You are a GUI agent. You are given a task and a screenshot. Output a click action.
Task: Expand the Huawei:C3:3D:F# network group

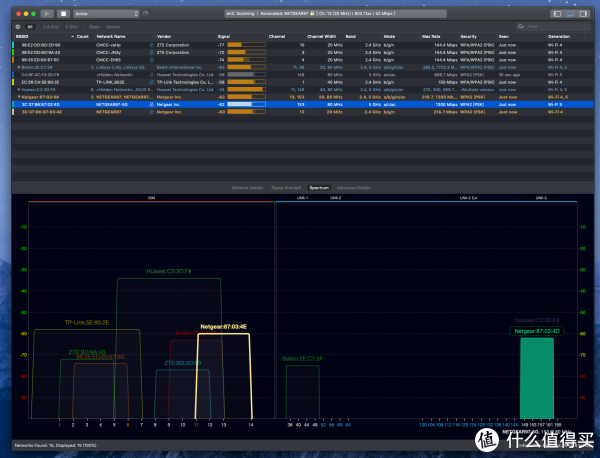[19, 90]
